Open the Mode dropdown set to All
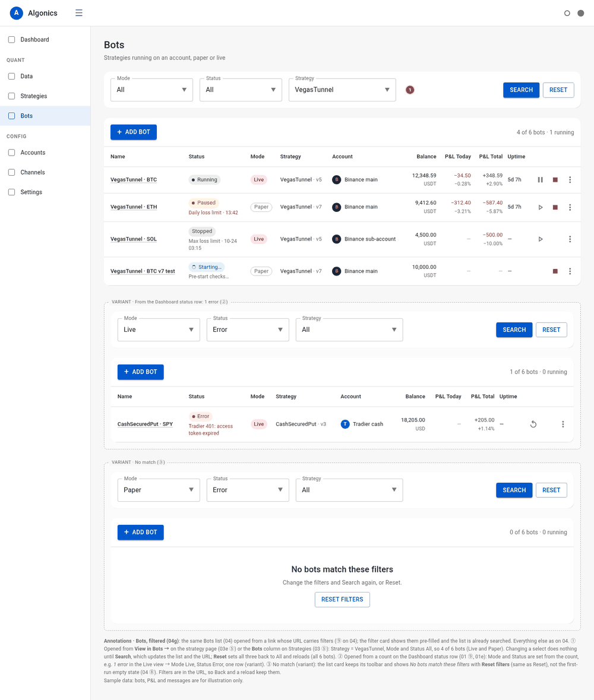Screen dimensions: 594x700 tap(152, 90)
